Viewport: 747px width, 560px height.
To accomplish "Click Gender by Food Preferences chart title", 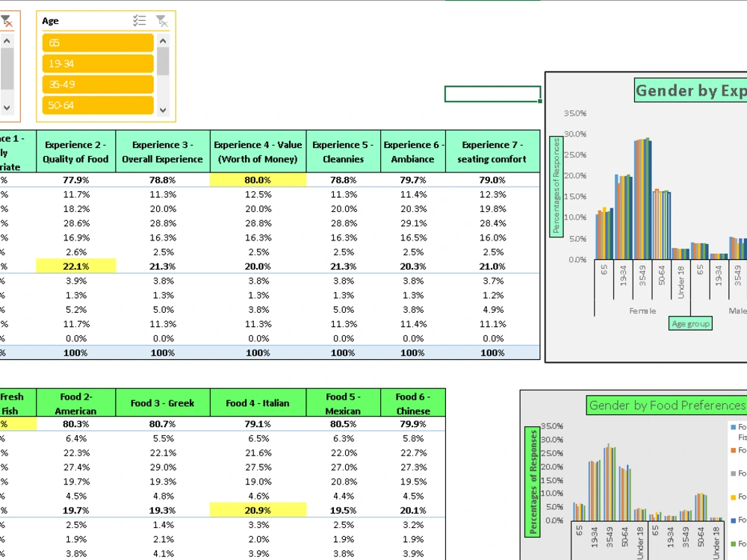I will [x=666, y=405].
